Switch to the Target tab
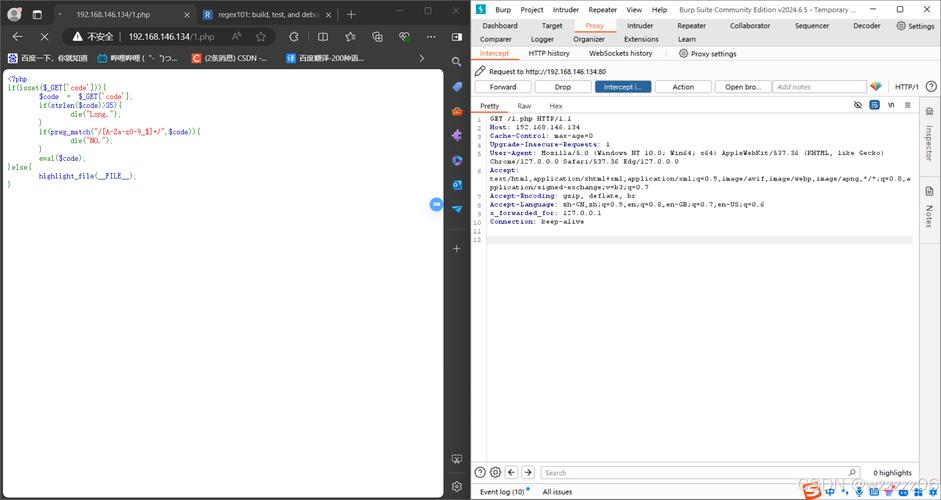 (552, 26)
